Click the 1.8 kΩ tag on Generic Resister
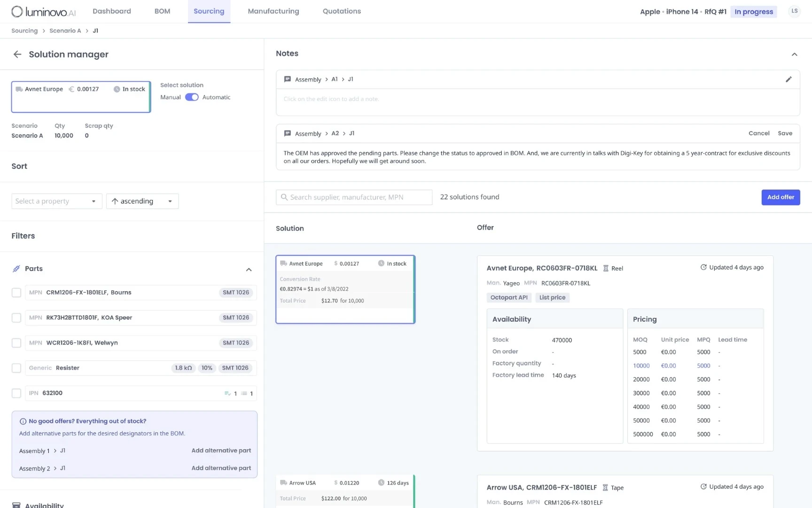The height and width of the screenshot is (508, 812). [x=183, y=368]
